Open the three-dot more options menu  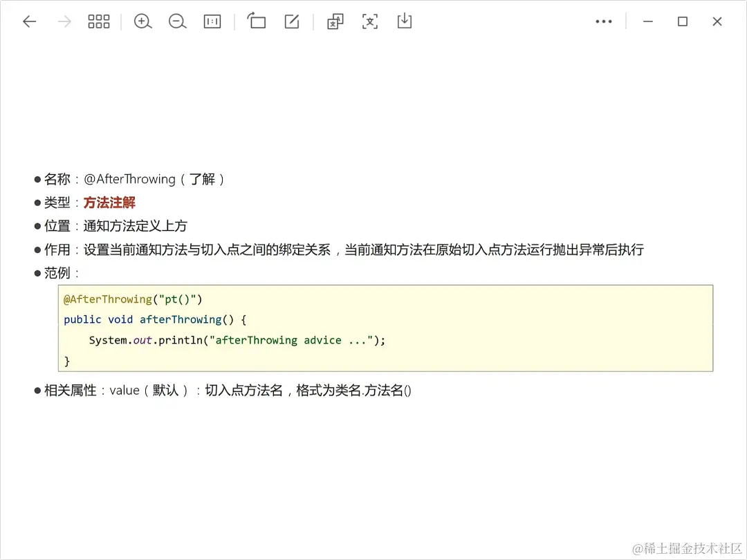(604, 21)
